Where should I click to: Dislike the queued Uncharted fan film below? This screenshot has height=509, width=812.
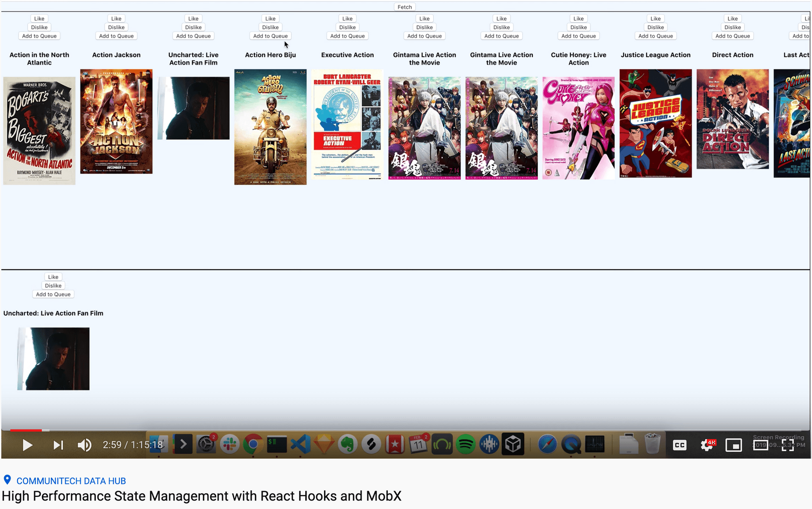click(x=53, y=286)
